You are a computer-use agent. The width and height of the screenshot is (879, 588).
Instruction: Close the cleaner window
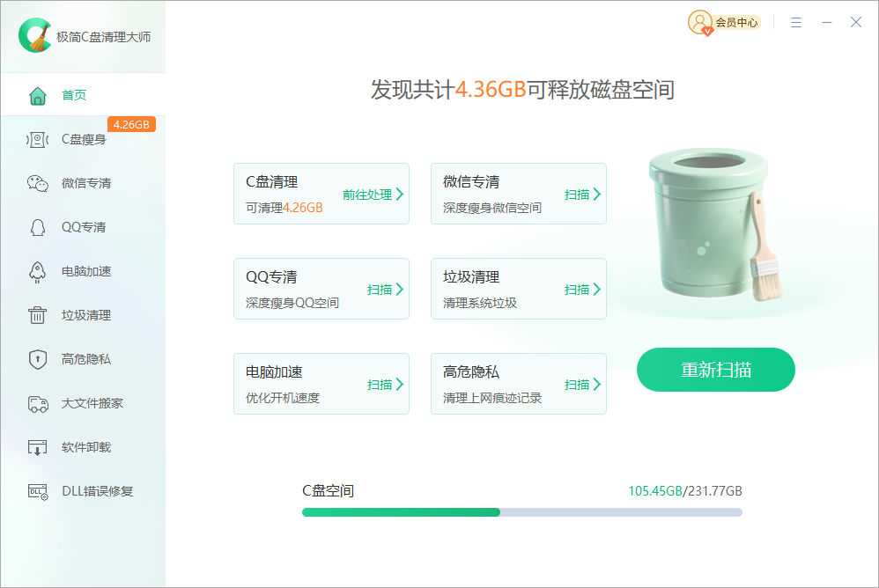(856, 22)
